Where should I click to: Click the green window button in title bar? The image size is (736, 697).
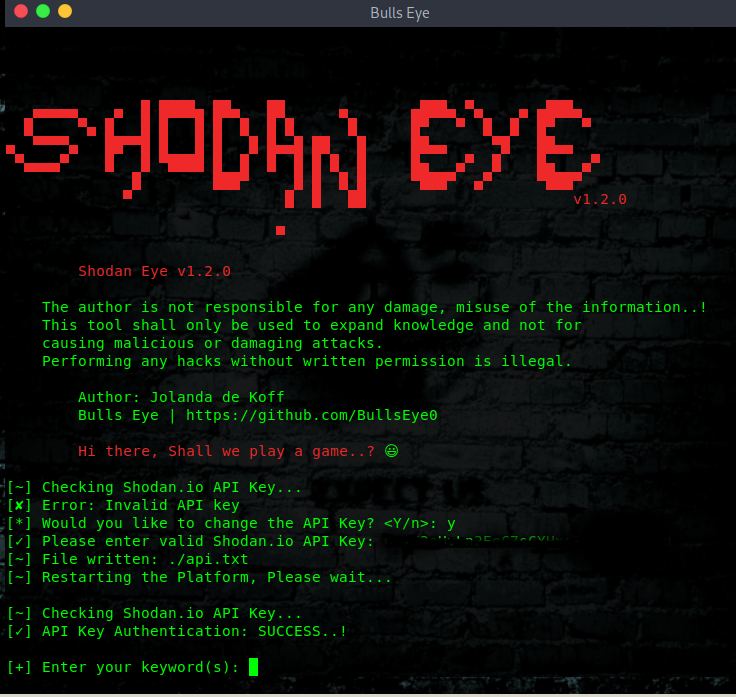coord(43,11)
